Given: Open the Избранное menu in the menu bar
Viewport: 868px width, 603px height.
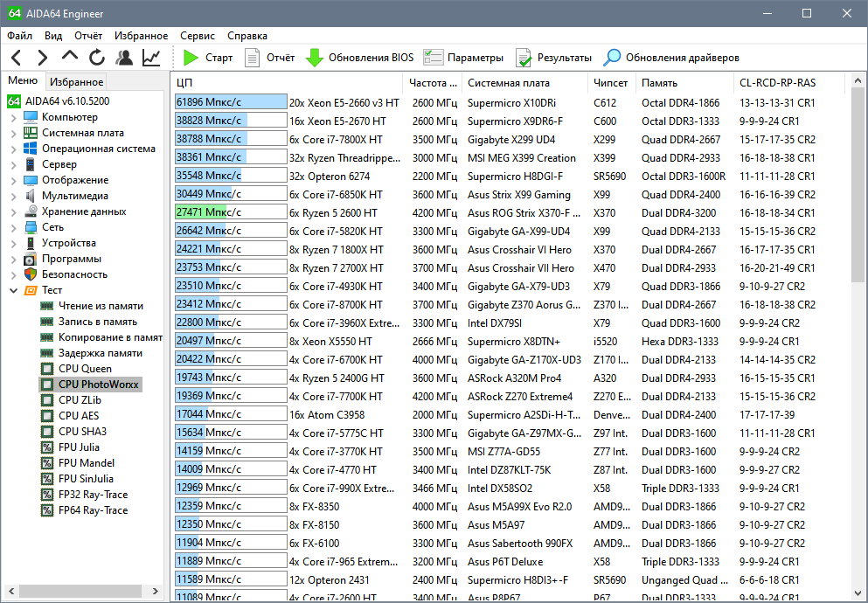Looking at the screenshot, I should tap(141, 36).
